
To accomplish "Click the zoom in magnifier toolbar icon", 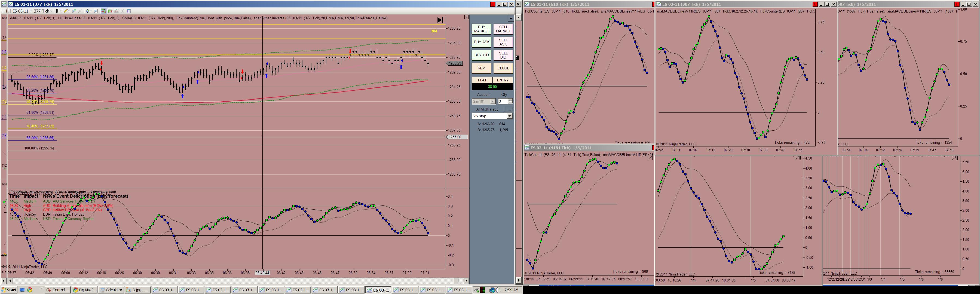I will [74, 11].
